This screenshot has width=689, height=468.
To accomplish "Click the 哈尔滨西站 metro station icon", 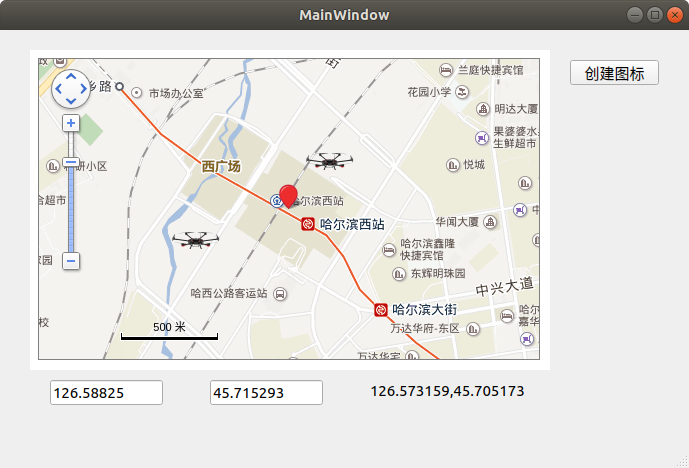I will point(308,224).
